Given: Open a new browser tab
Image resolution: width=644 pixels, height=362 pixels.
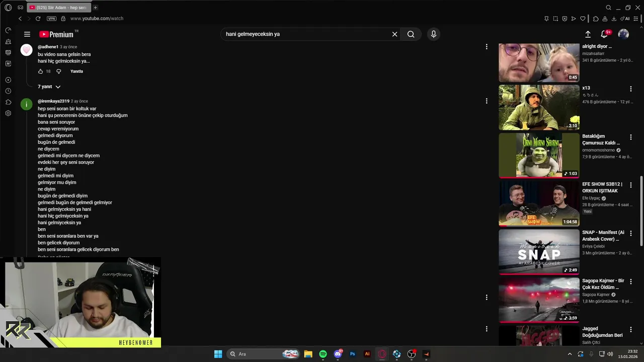Looking at the screenshot, I should [96, 8].
